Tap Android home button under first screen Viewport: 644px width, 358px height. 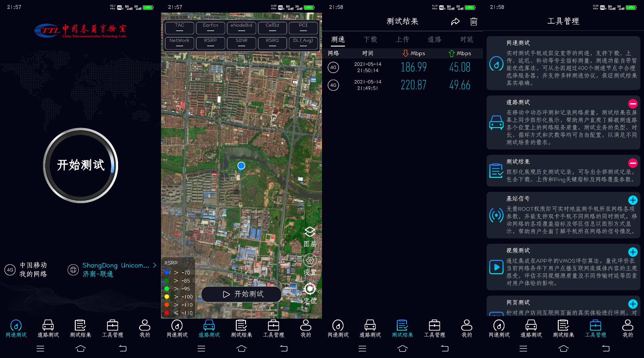[80, 348]
